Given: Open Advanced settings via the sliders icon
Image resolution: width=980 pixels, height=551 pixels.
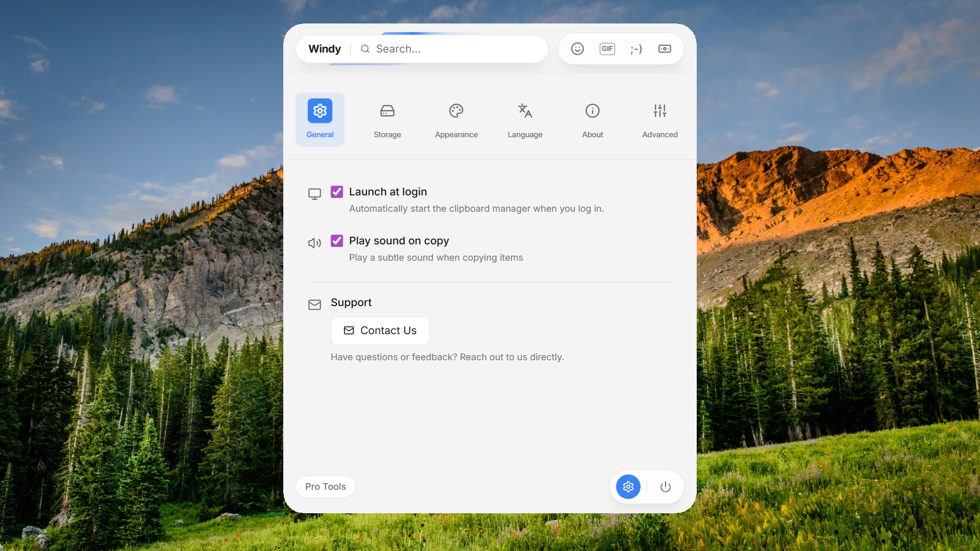Looking at the screenshot, I should [x=659, y=111].
